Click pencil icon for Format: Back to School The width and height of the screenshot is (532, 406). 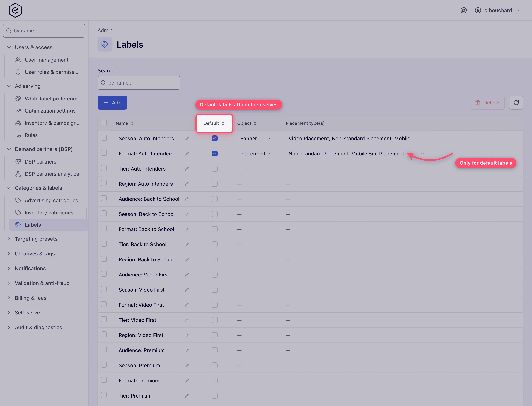pyautogui.click(x=187, y=229)
